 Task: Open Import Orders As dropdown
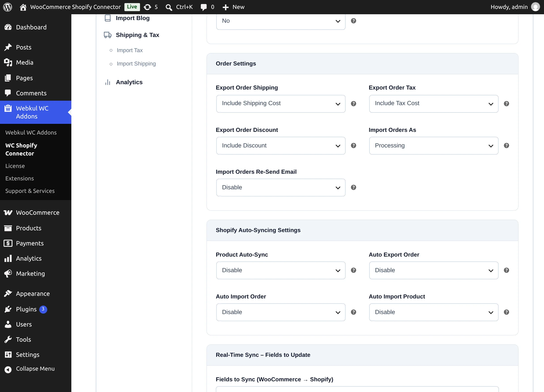[434, 146]
